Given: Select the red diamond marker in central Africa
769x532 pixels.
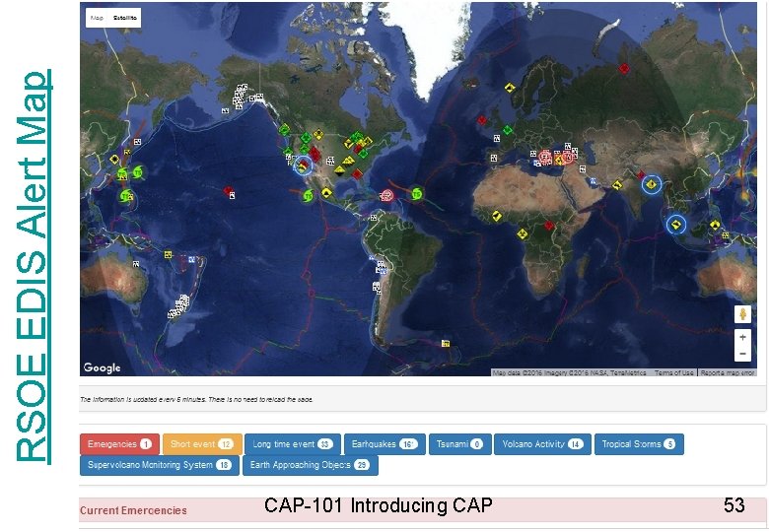Looking at the screenshot, I should coord(549,226).
